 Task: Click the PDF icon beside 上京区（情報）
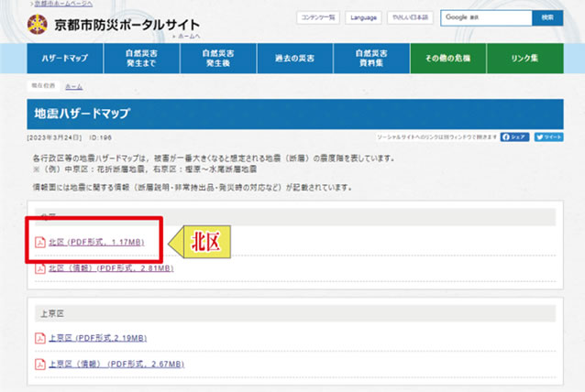coord(40,364)
